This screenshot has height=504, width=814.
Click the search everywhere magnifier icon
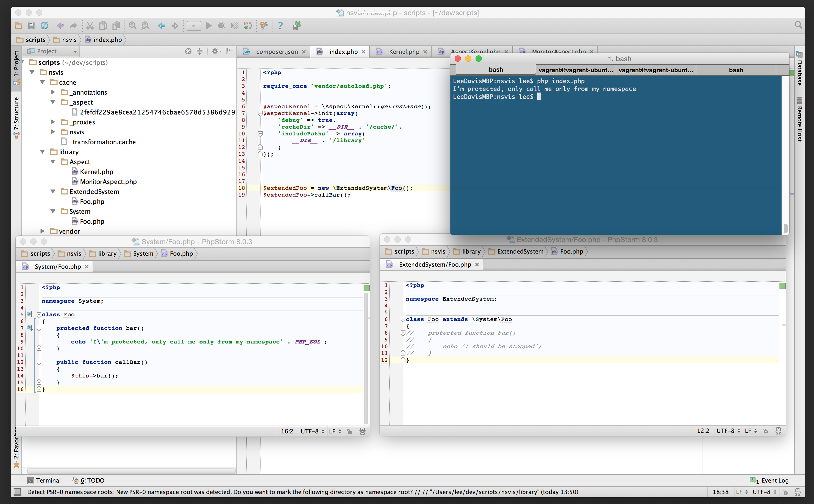(798, 25)
